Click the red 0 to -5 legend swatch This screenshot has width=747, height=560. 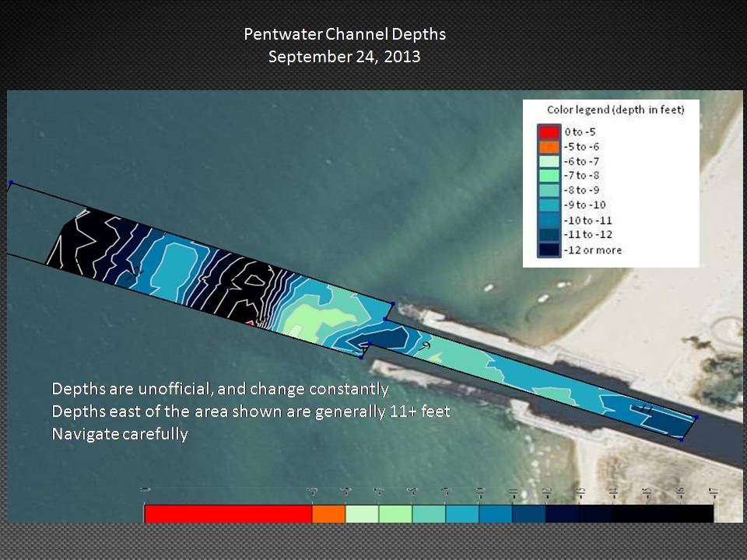pyautogui.click(x=548, y=131)
